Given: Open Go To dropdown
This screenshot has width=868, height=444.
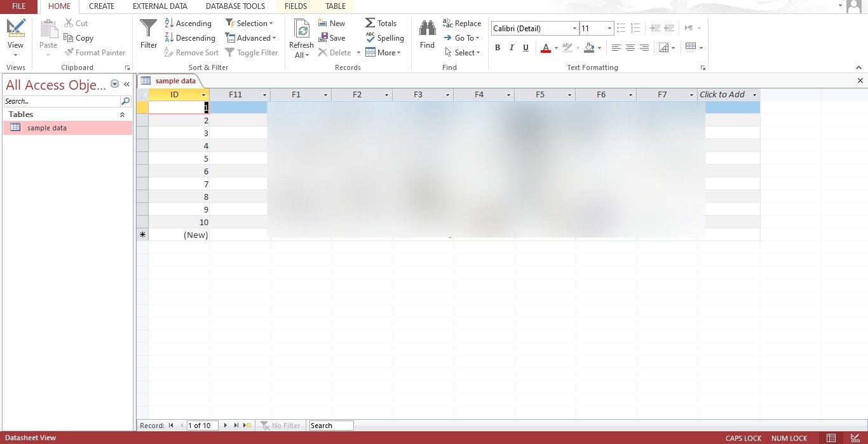Looking at the screenshot, I should point(462,38).
